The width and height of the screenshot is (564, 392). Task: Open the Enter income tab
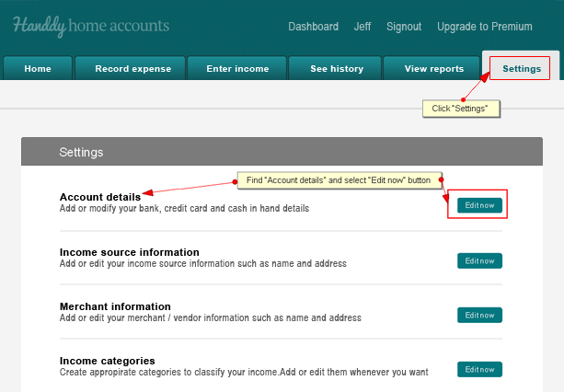[x=236, y=68]
